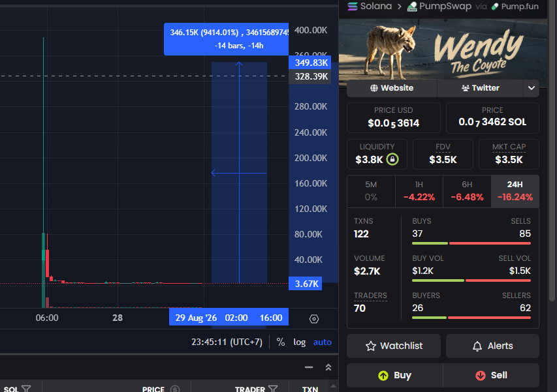Click the Solana logo icon
The image size is (557, 392).
pyautogui.click(x=353, y=7)
